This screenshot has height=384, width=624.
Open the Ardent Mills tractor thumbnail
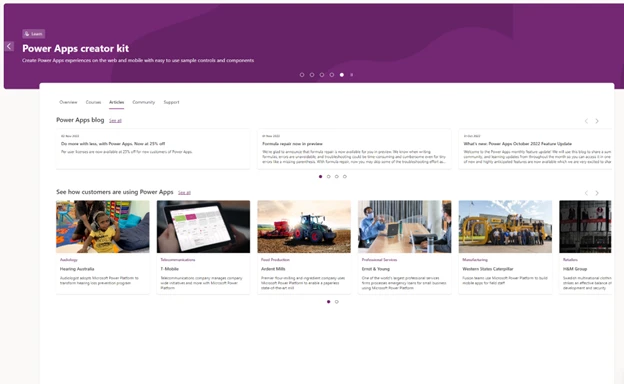(x=304, y=226)
